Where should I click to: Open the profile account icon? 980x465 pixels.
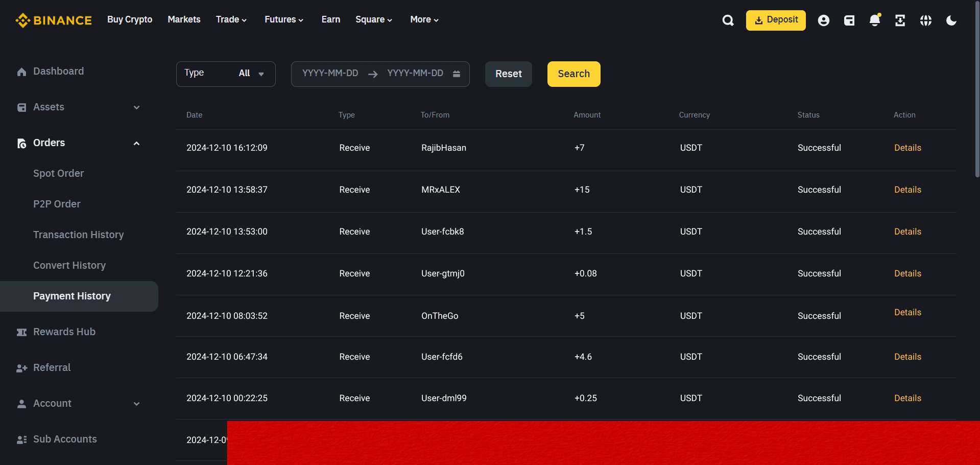tap(824, 20)
